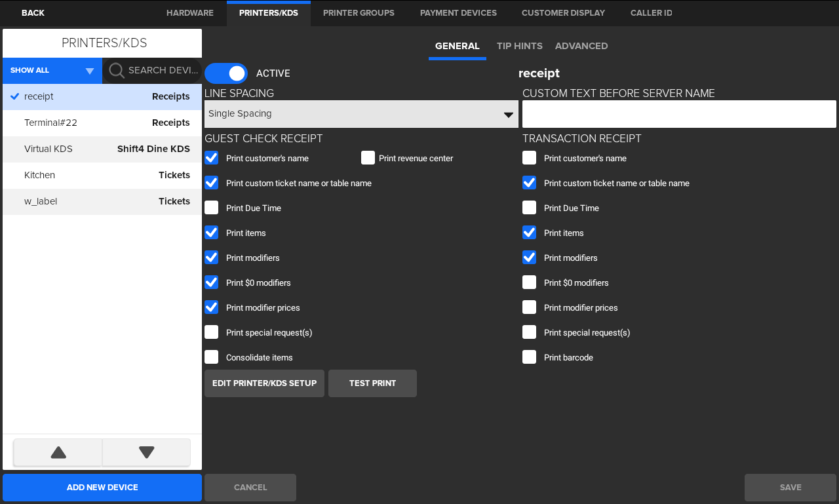Select Terminal#22 in device list
This screenshot has height=504, width=839.
click(x=102, y=123)
